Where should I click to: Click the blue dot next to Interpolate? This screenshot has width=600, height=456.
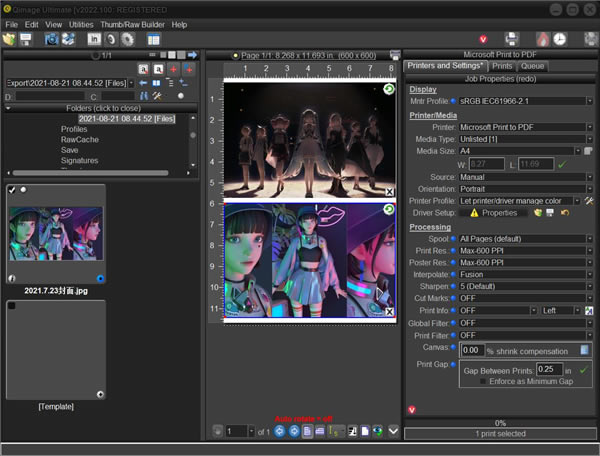(x=453, y=274)
